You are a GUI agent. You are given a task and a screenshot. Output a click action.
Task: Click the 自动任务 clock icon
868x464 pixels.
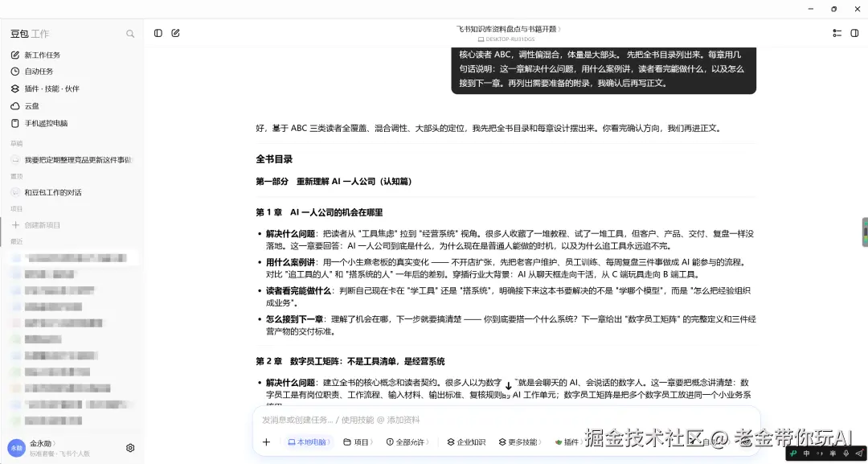pos(15,72)
